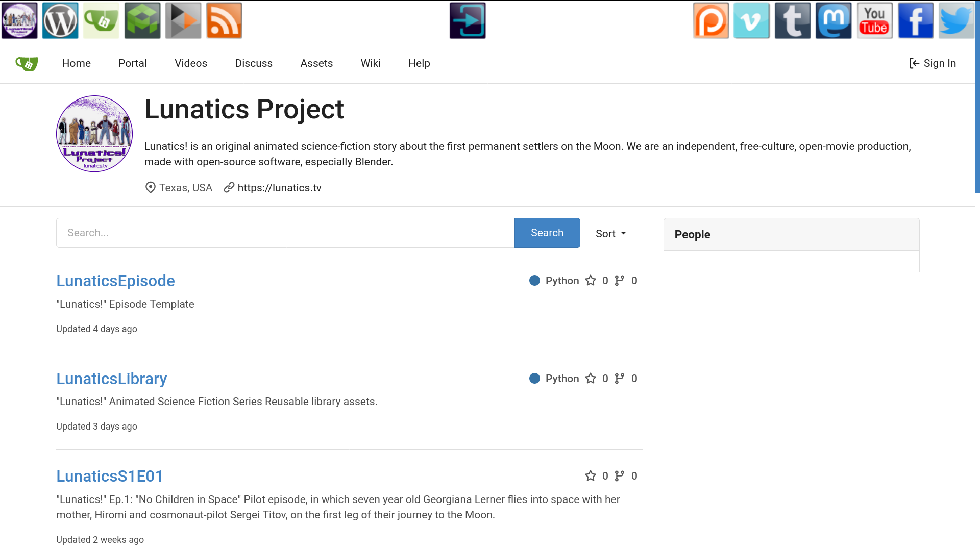
Task: Open the Videos menu item
Action: pos(191,63)
